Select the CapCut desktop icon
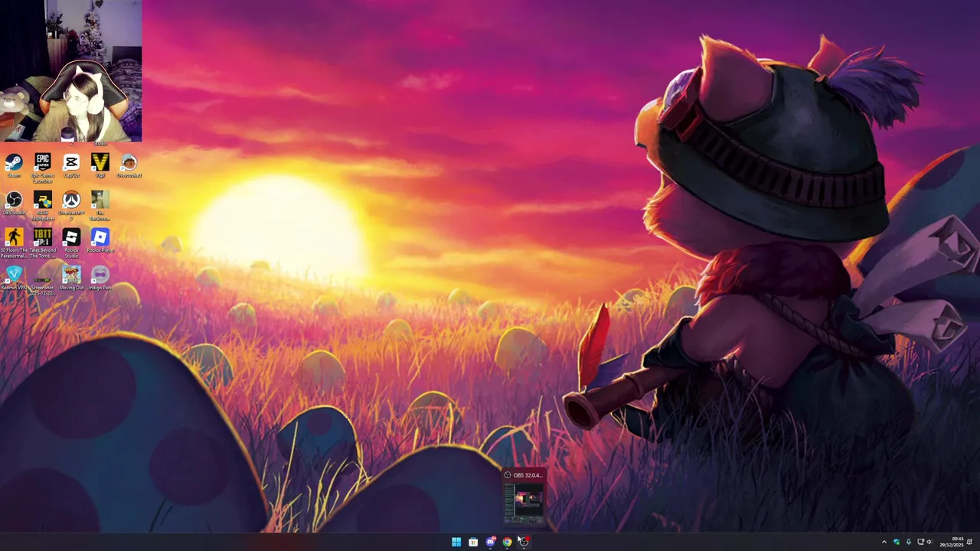980x551 pixels. click(x=71, y=166)
